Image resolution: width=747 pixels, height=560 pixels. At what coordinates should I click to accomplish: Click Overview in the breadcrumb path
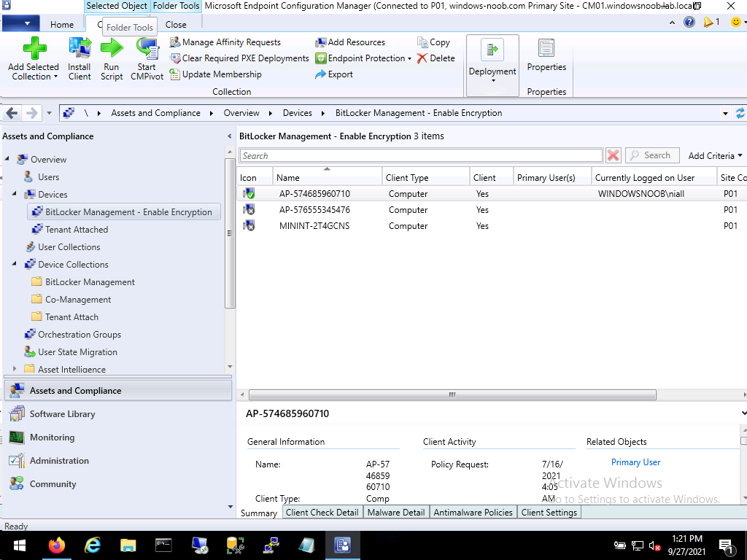[241, 113]
